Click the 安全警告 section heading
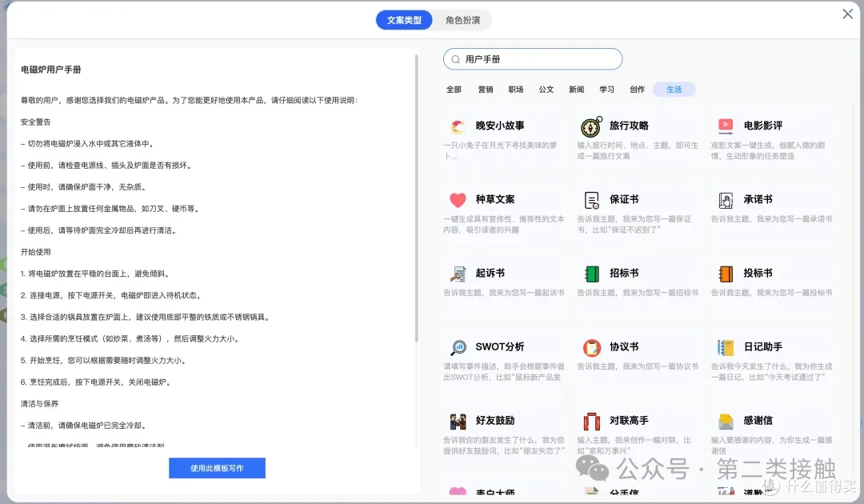The height and width of the screenshot is (504, 864). coord(35,122)
